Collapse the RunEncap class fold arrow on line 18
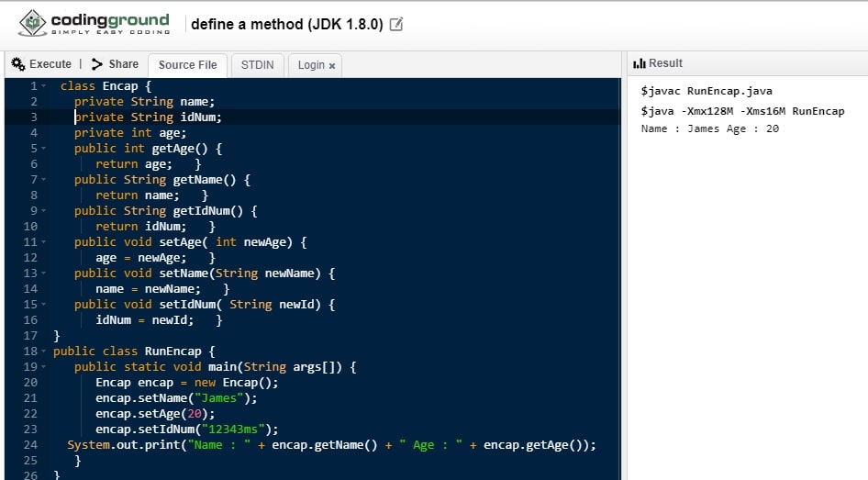 (43, 351)
